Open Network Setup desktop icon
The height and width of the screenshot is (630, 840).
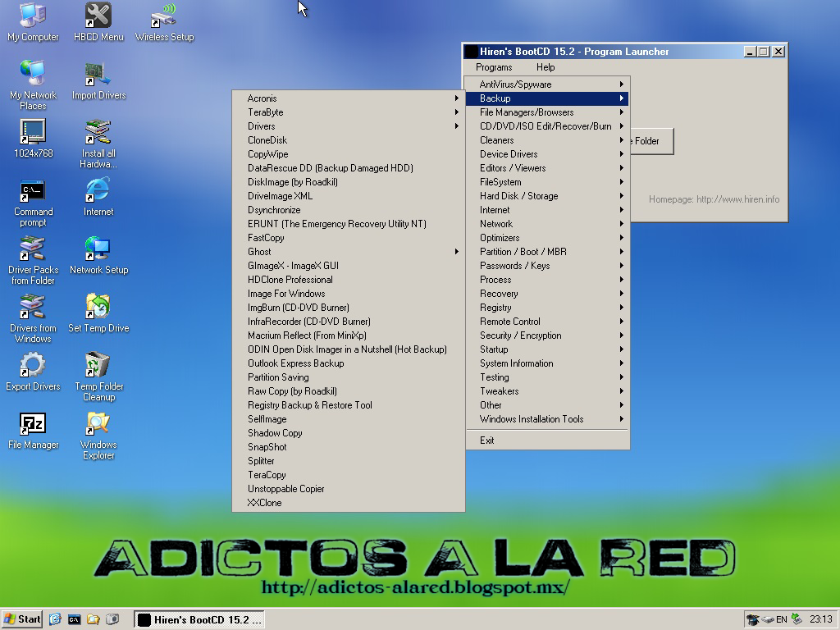(x=98, y=256)
